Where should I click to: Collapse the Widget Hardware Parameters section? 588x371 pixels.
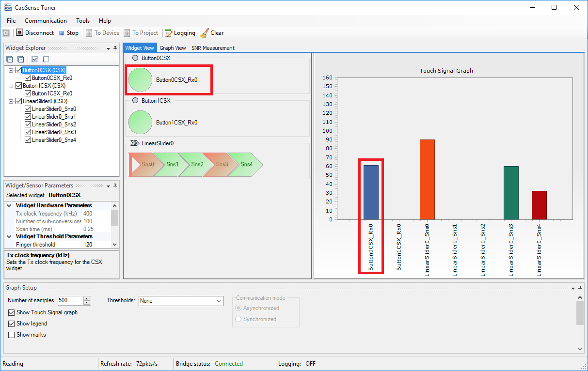point(10,205)
